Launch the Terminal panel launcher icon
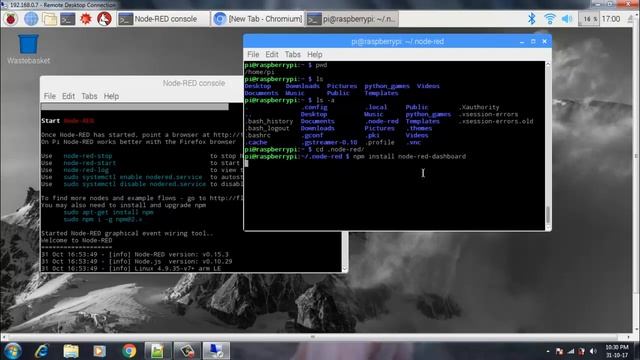 [67, 19]
